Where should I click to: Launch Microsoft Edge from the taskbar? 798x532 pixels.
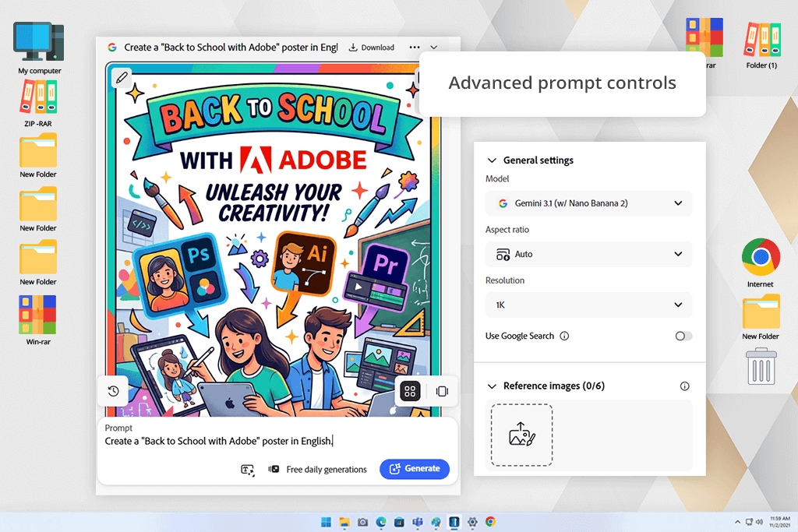pos(381,522)
